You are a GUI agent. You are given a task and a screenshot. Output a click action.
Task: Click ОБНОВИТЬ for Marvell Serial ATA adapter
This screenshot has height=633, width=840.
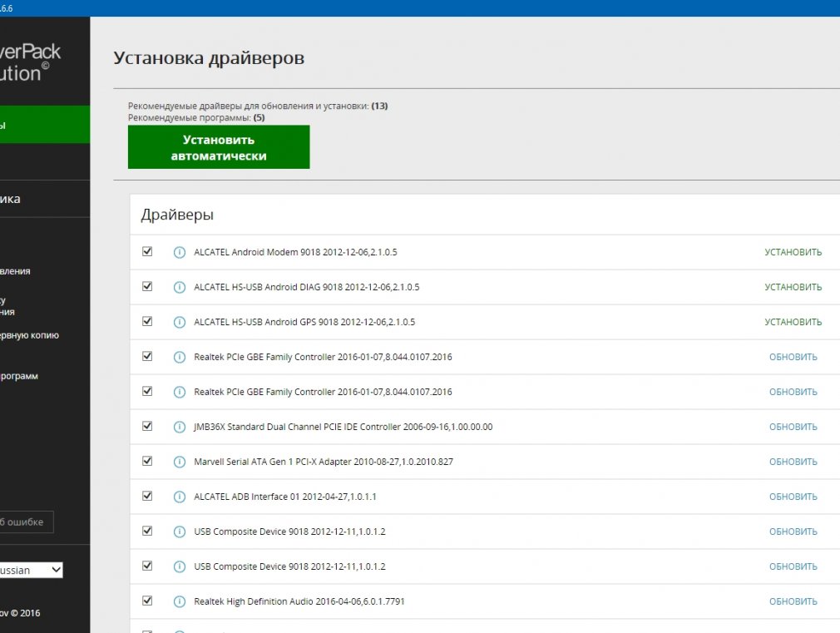coord(793,462)
